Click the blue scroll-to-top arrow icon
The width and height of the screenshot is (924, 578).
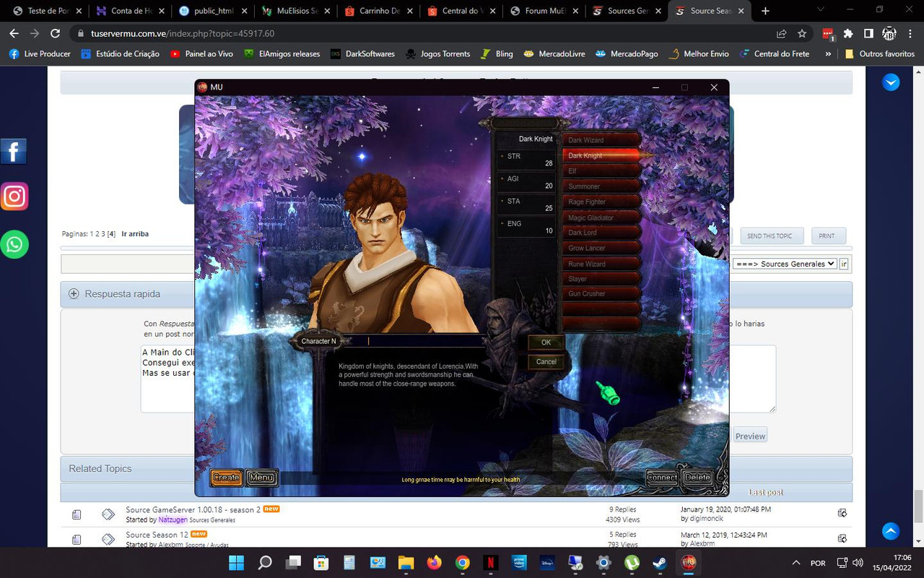pos(891,530)
